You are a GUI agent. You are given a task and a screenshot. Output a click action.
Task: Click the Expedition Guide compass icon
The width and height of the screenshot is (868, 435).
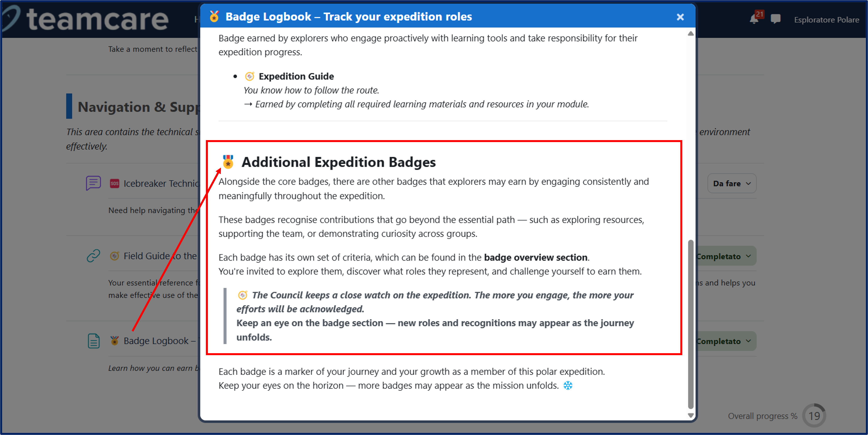(x=249, y=77)
